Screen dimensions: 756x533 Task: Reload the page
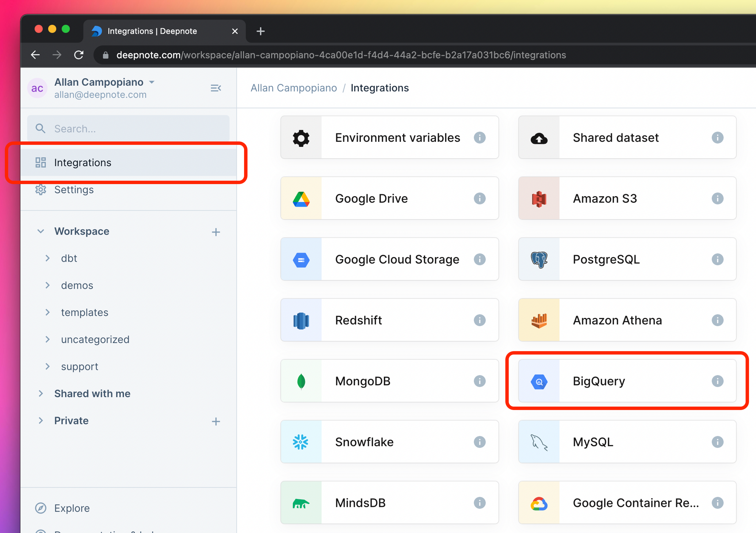click(79, 55)
